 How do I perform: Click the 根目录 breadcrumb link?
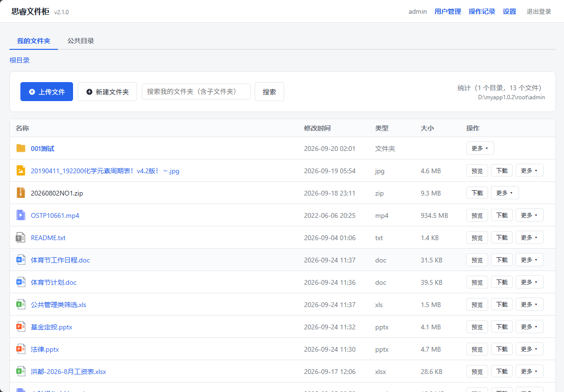tap(19, 60)
